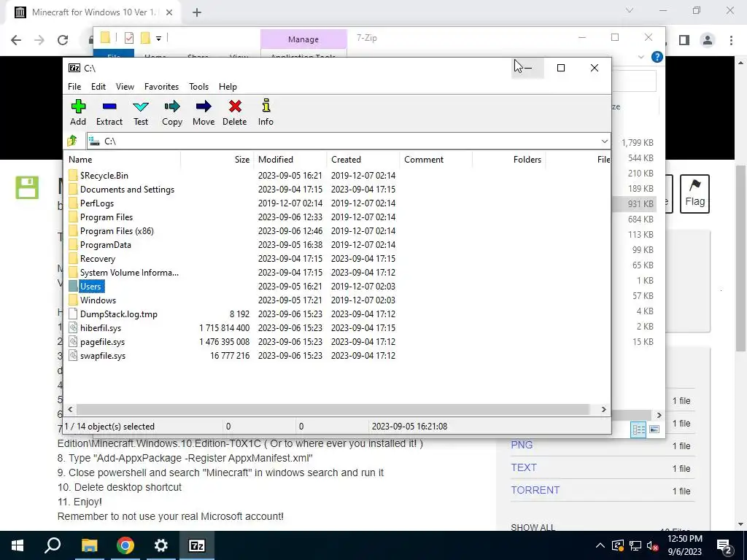Select the Program Files (x86) folder
747x560 pixels.
(x=117, y=231)
